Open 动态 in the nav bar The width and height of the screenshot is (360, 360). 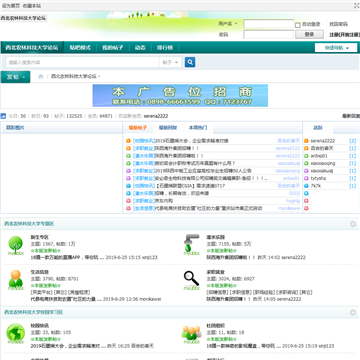tap(140, 48)
